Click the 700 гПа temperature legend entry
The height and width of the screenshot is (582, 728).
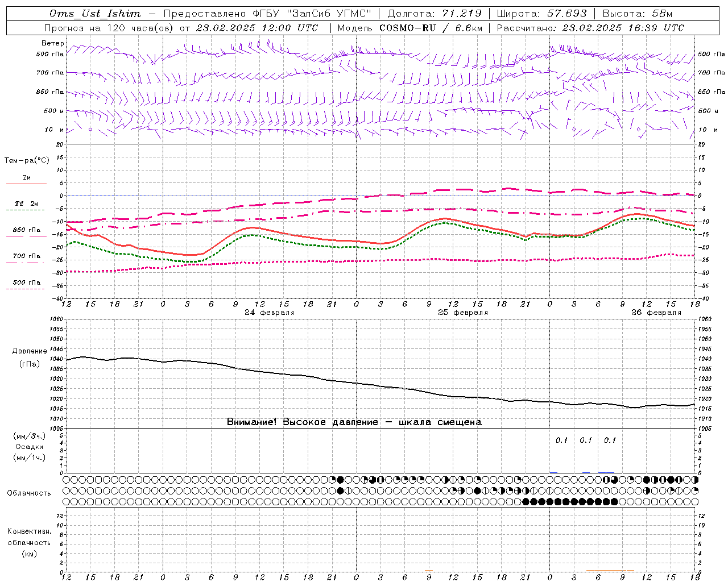click(x=26, y=256)
